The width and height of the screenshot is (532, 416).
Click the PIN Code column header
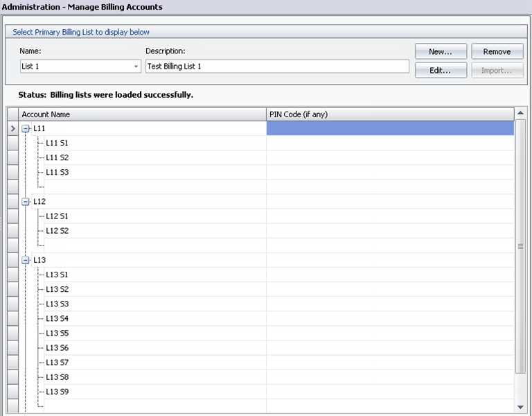(x=390, y=114)
